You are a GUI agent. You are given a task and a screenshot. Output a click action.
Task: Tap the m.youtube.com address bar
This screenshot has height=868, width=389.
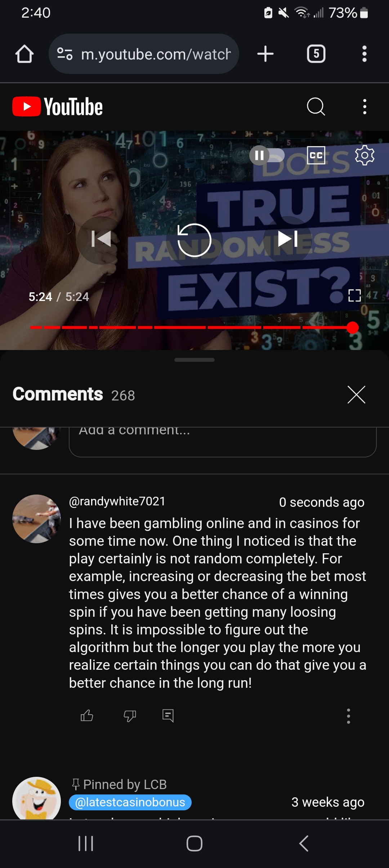(144, 54)
